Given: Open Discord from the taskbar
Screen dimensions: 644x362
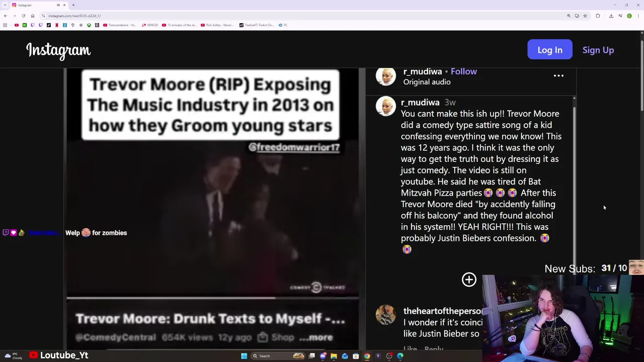Looking at the screenshot, I should coord(323,356).
